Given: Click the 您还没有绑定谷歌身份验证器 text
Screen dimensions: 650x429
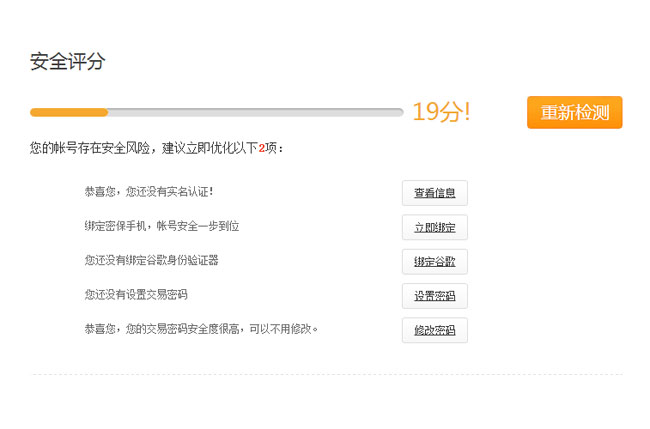Looking at the screenshot, I should 151,260.
